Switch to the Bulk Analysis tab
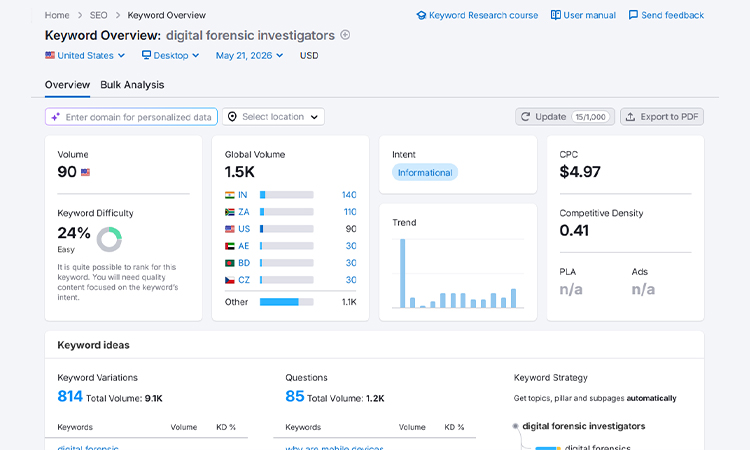The width and height of the screenshot is (750, 450). (x=132, y=85)
